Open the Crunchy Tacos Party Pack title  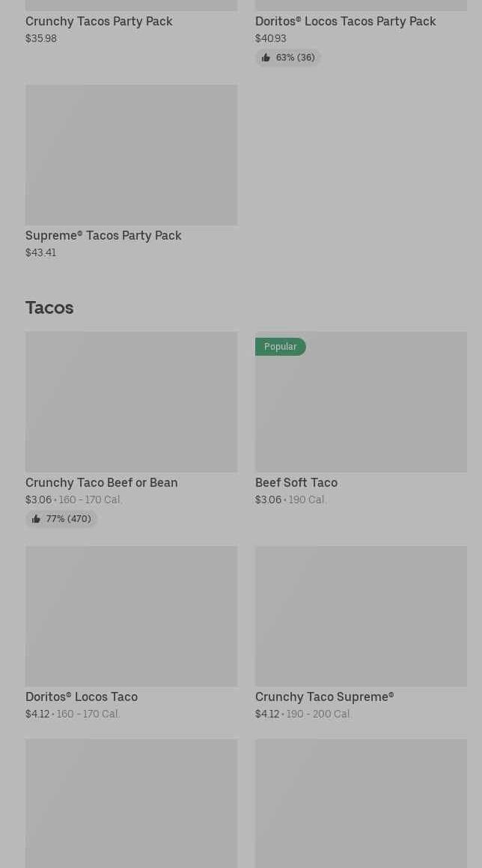pos(99,21)
